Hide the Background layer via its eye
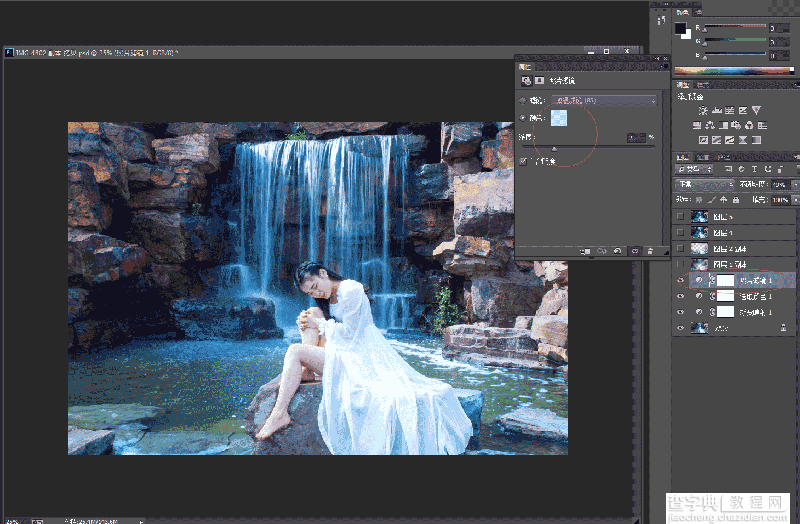 click(680, 328)
